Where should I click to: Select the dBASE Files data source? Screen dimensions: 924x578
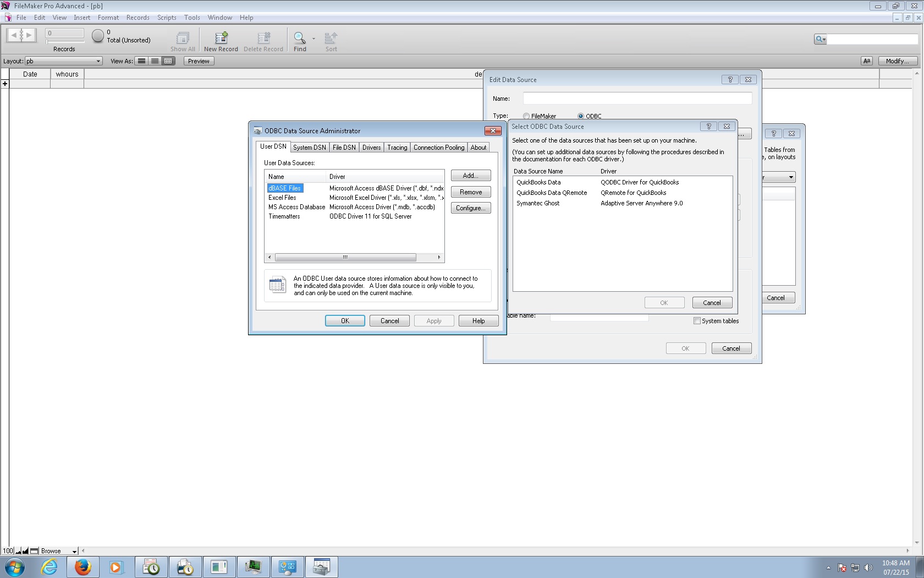point(355,188)
